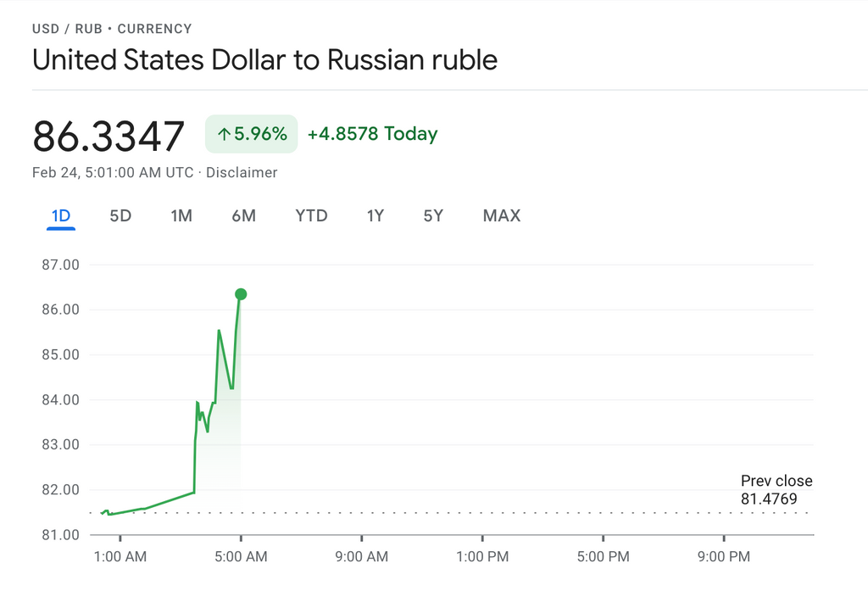
Task: Click the USD / RUB • CURRENCY header text
Action: pyautogui.click(x=112, y=29)
